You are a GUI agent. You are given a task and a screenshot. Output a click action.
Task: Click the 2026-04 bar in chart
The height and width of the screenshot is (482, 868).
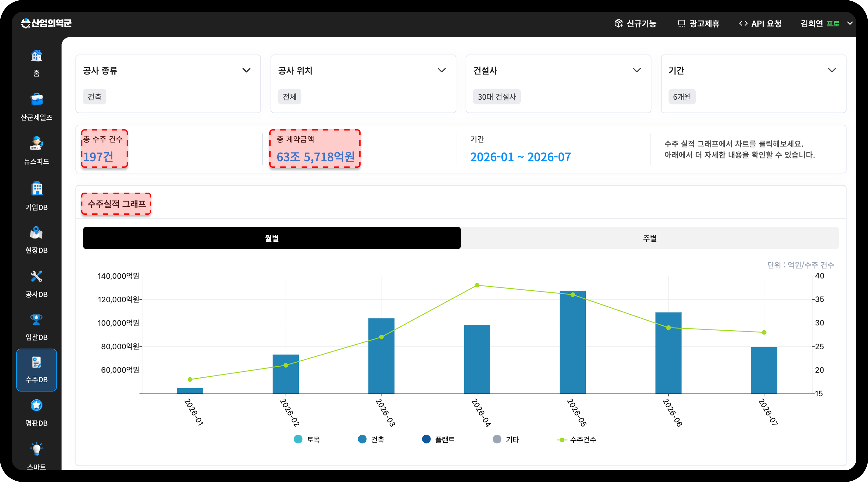[x=477, y=359]
